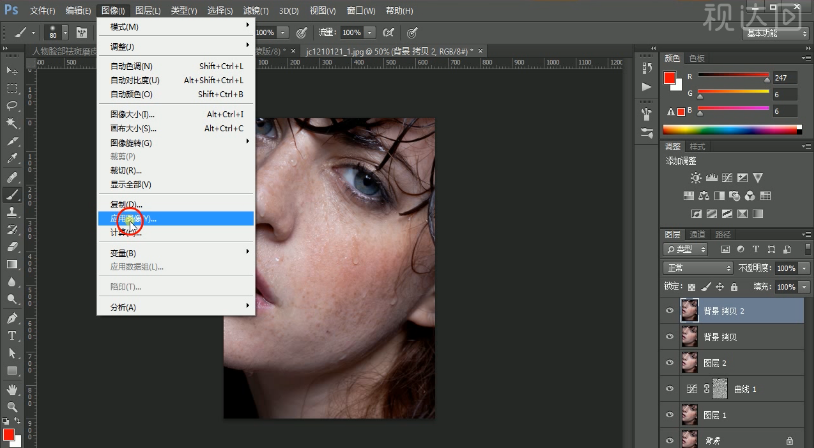
Task: Click the R channel slider
Action: click(734, 77)
